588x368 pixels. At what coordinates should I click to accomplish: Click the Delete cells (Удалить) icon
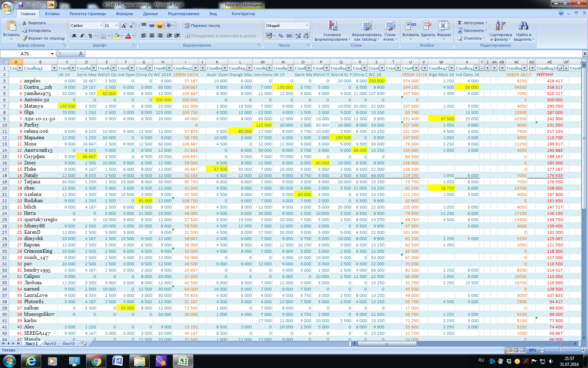click(x=427, y=26)
